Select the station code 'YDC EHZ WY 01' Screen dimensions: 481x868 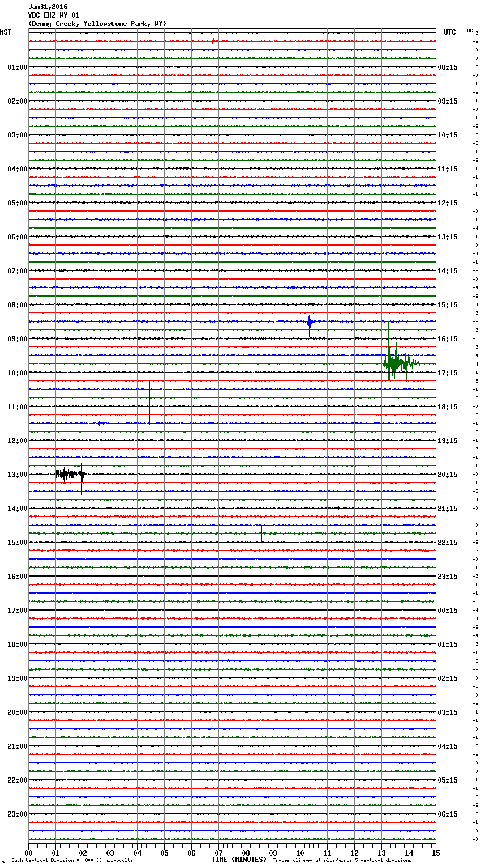click(54, 15)
